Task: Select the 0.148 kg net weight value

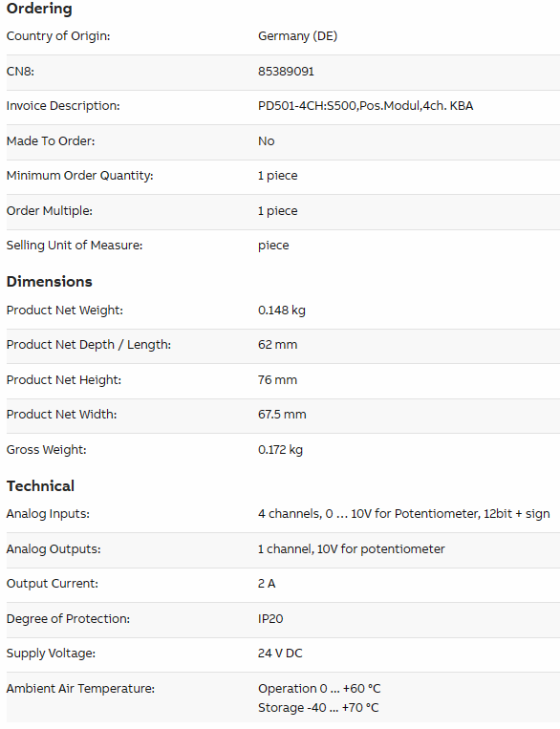Action: [282, 311]
